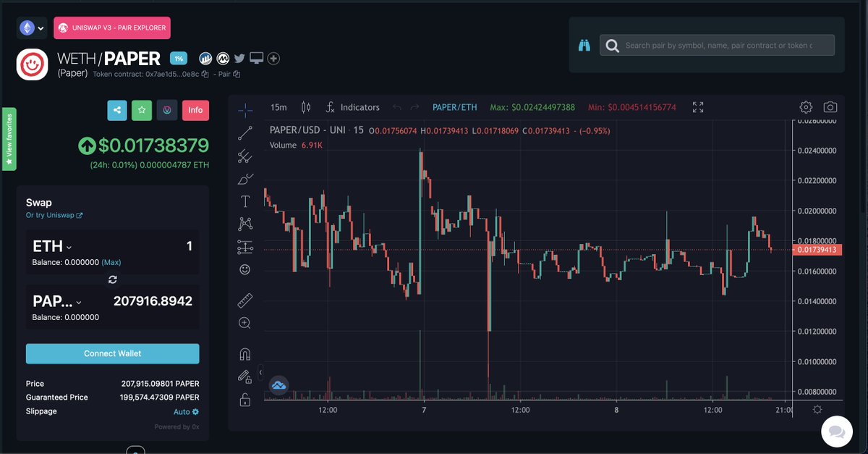Open the chat bubble support widget
Viewport: 868px width, 454px height.
[x=837, y=432]
